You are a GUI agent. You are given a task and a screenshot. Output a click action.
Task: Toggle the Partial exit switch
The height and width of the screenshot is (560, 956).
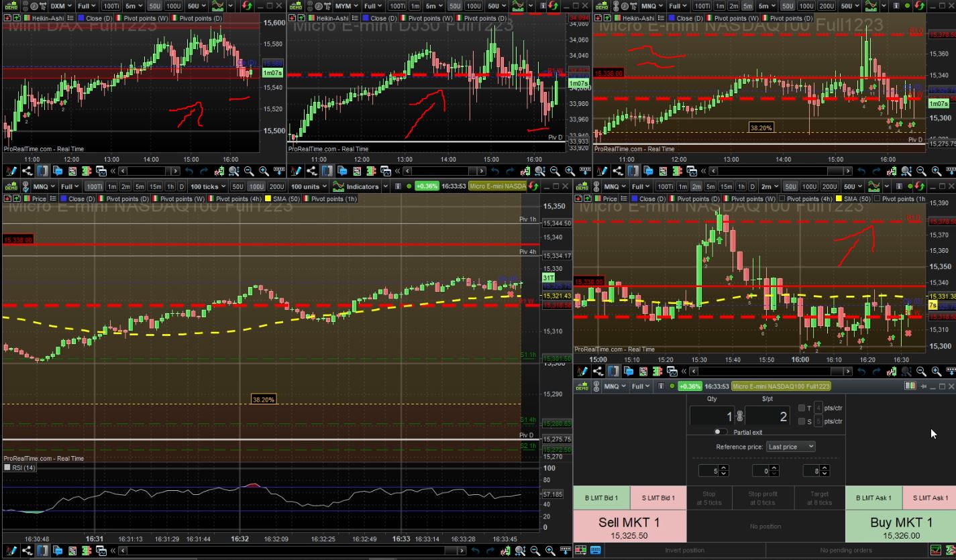point(721,432)
